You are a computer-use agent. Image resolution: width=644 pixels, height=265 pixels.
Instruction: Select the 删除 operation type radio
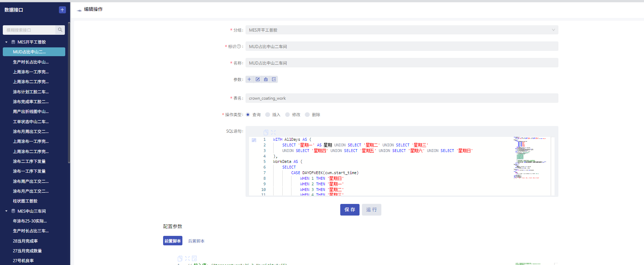click(307, 115)
